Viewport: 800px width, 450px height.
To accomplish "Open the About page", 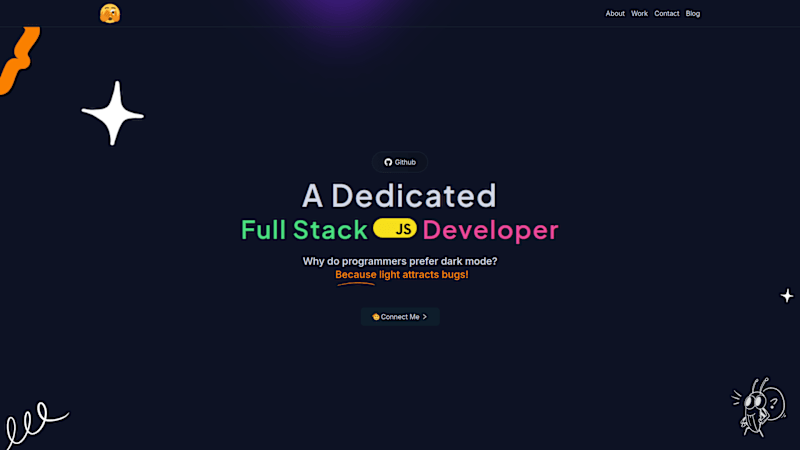I will click(615, 14).
